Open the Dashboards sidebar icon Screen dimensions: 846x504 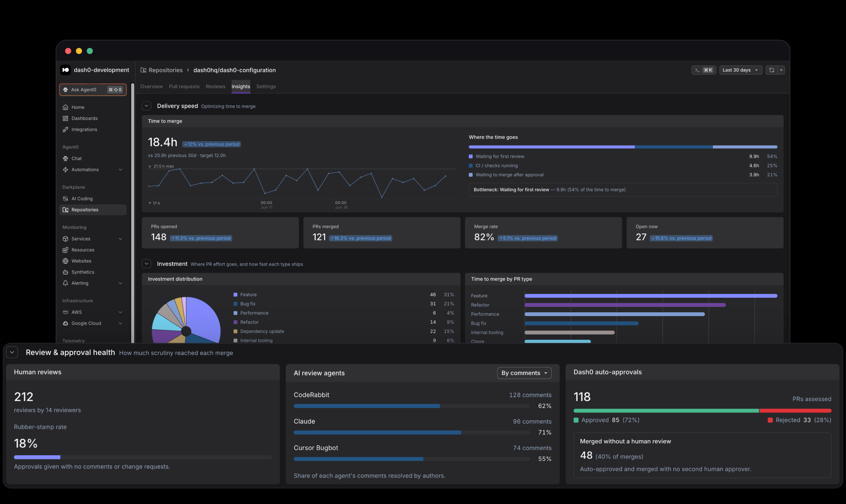pyautogui.click(x=65, y=118)
